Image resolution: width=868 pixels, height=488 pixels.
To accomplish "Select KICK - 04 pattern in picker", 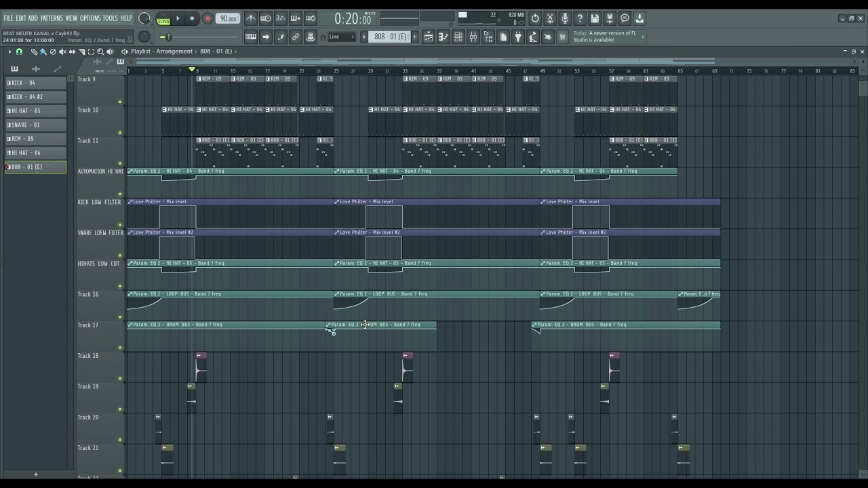I will click(36, 83).
